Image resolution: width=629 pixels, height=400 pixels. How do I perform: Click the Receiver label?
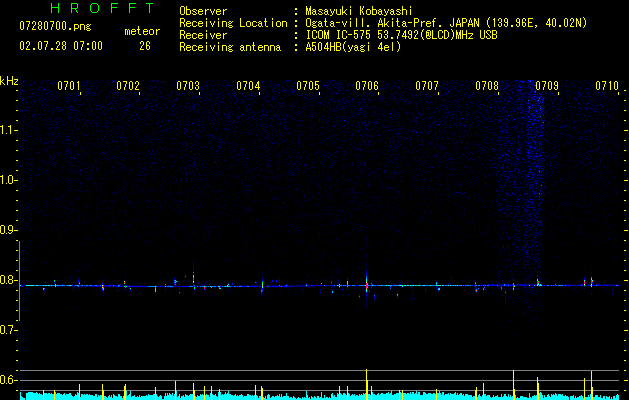click(203, 35)
